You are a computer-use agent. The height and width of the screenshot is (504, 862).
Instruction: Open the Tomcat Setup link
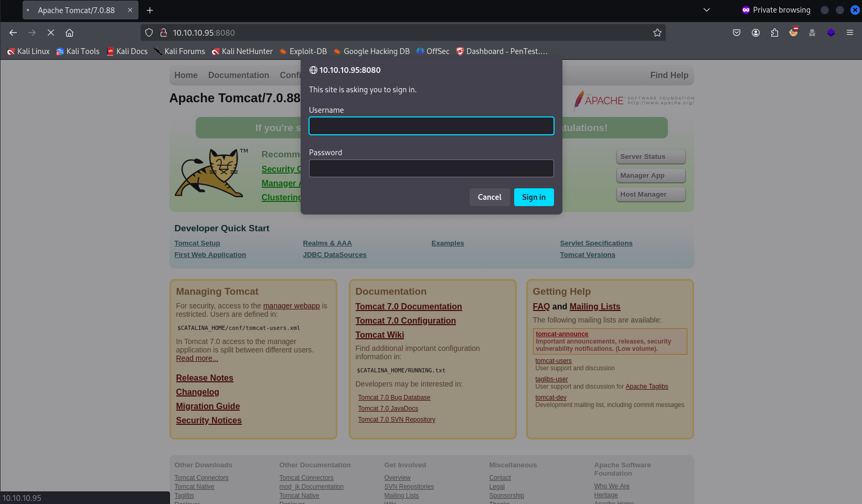197,243
